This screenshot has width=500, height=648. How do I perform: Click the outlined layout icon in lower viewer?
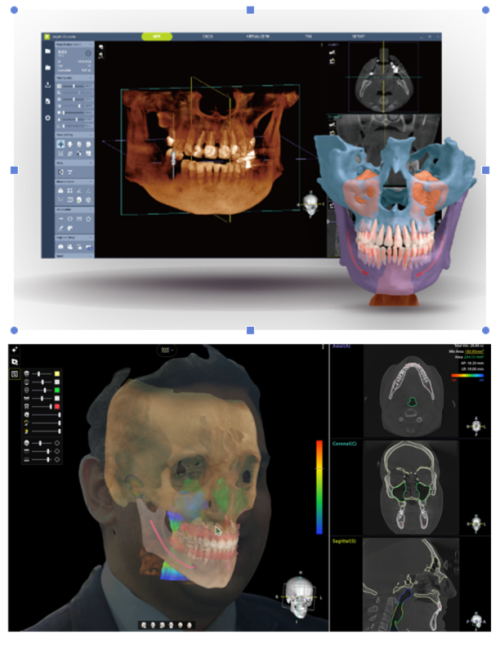tap(14, 374)
